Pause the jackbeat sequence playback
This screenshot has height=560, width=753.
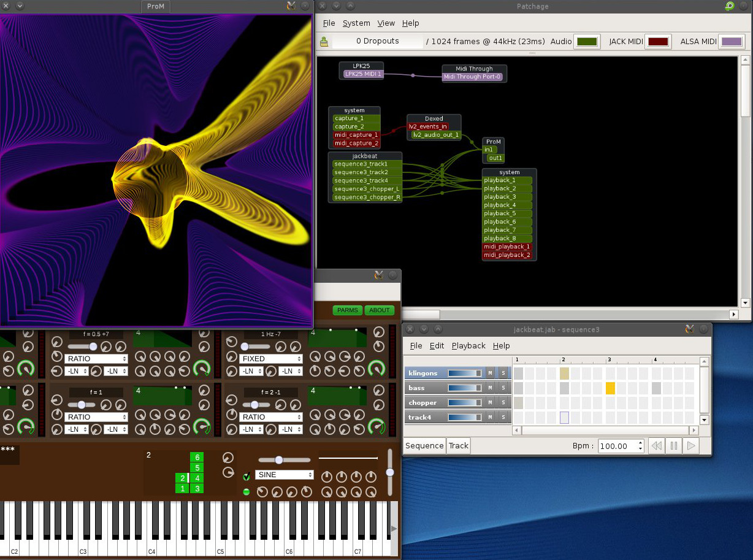[673, 446]
